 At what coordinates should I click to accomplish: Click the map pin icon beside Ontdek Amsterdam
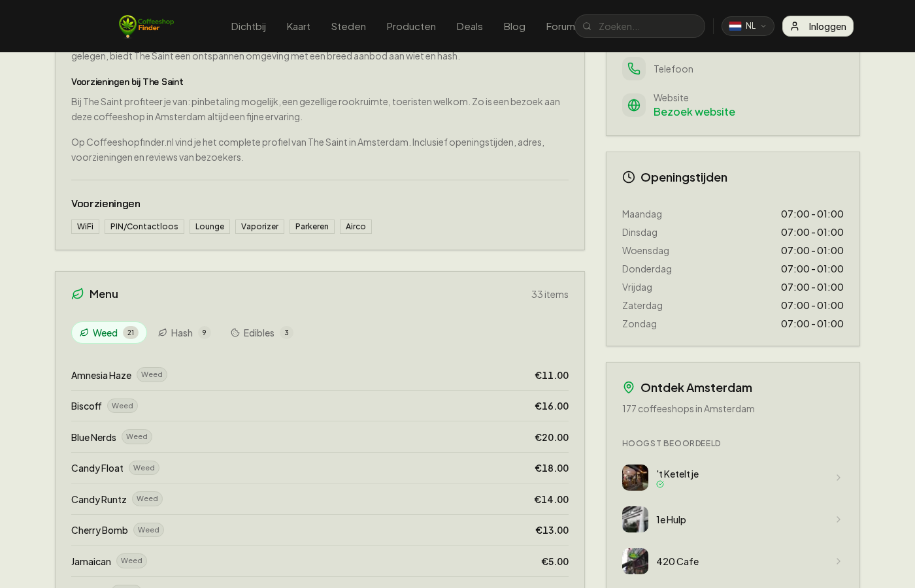pos(629,387)
